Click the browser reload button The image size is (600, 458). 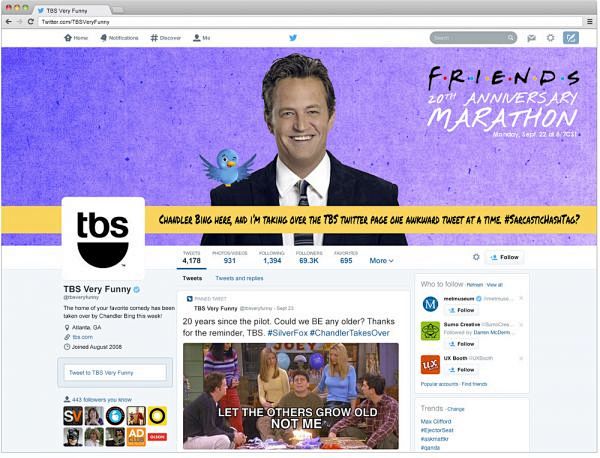[31, 22]
